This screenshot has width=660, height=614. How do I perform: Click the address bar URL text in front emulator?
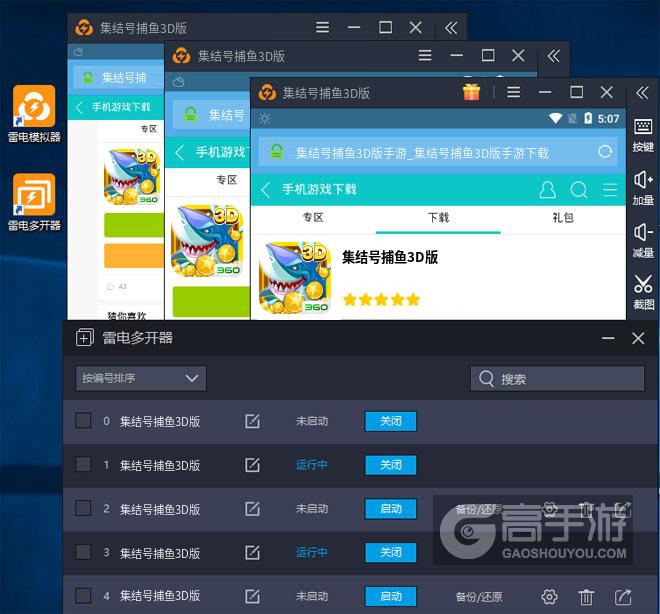[x=422, y=153]
